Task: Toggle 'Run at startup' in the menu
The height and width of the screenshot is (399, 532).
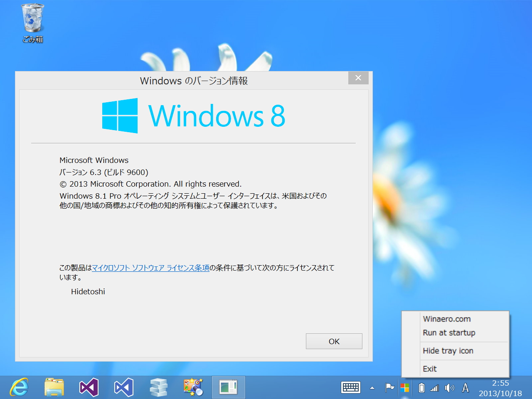Action: tap(448, 332)
